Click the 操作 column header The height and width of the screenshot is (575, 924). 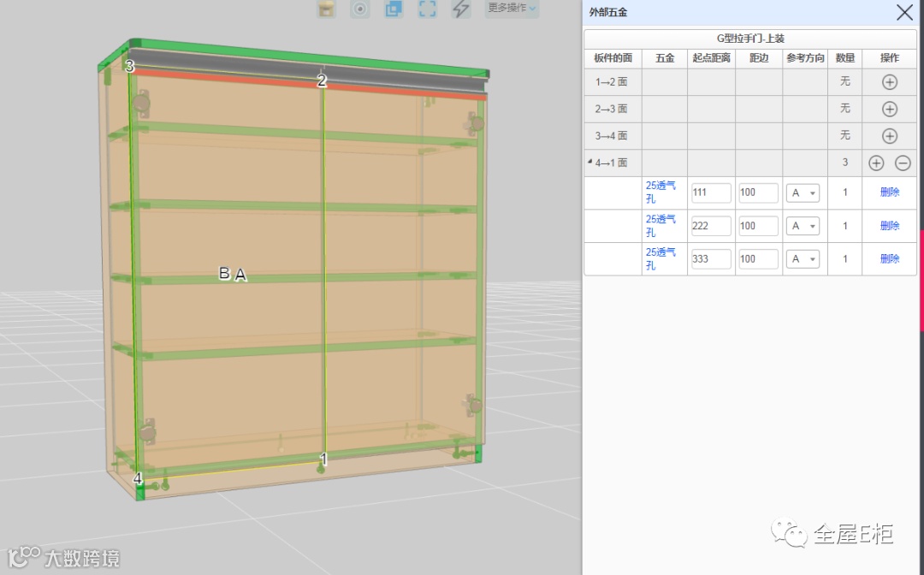pyautogui.click(x=890, y=57)
